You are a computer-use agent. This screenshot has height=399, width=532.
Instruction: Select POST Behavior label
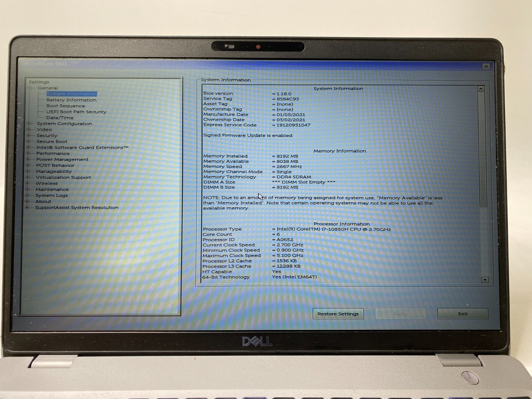[x=55, y=165]
